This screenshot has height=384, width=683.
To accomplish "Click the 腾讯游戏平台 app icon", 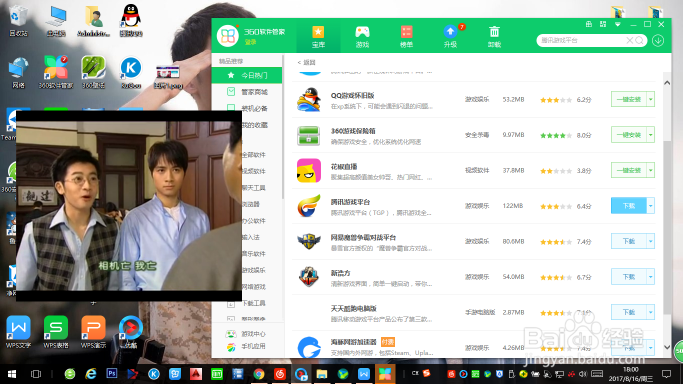I will coord(309,205).
